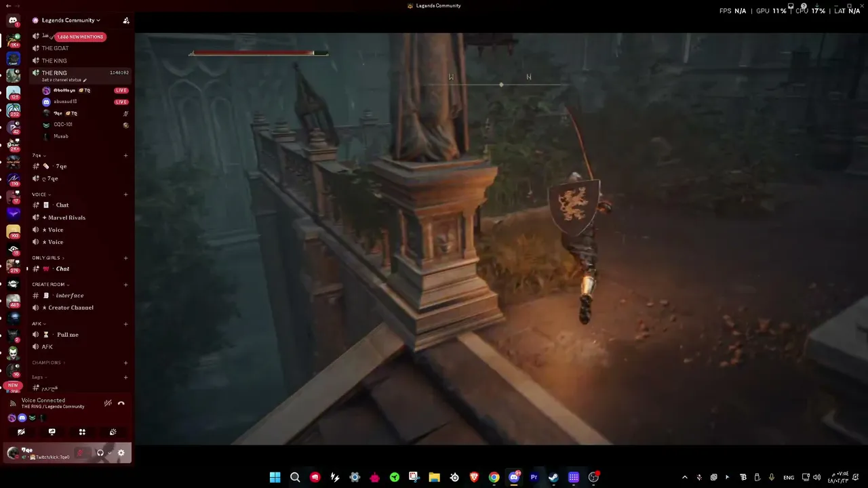
Task: Launch Brave browser from taskbar
Action: (x=474, y=477)
